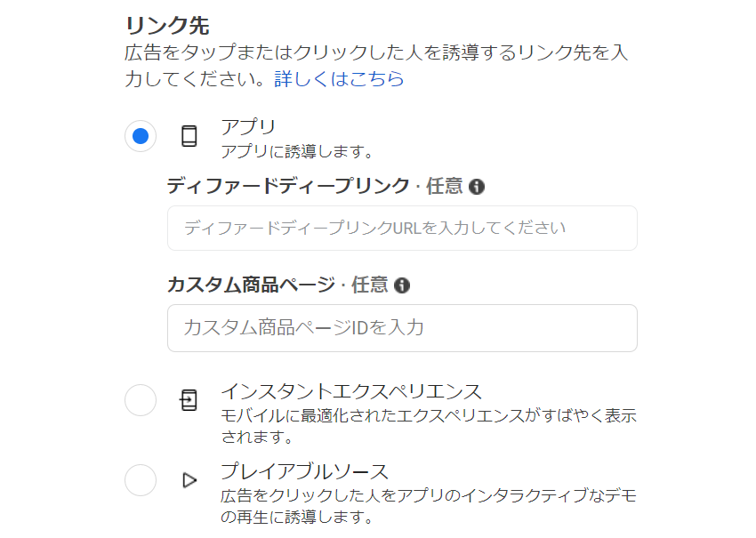Click the モバイルに最適化された description text
Screen dimensions: 756x538
click(429, 426)
